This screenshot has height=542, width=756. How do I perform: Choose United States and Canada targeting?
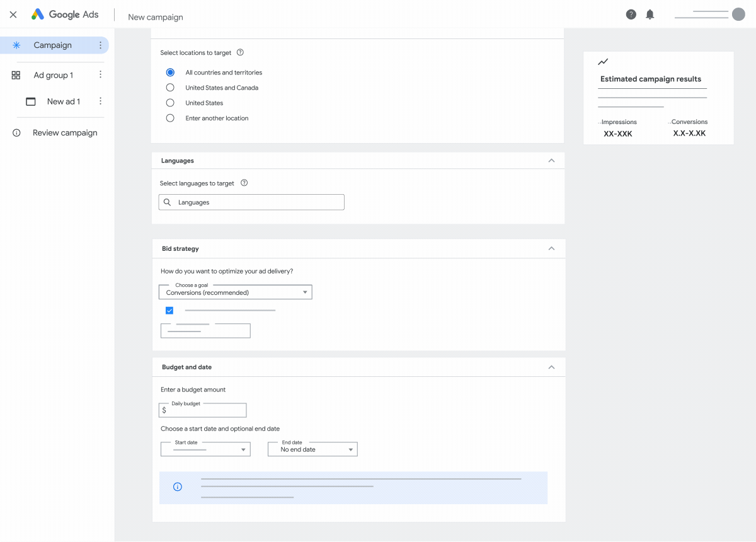click(x=169, y=88)
